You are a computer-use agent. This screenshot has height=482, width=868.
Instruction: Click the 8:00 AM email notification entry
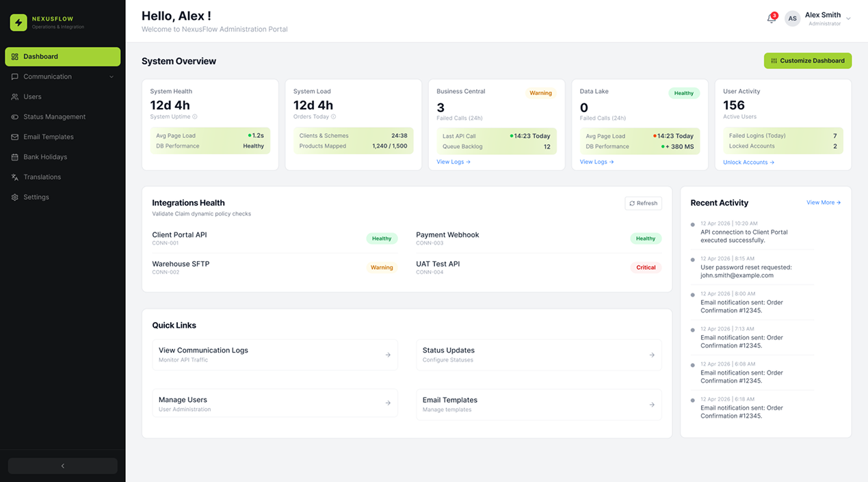click(752, 302)
